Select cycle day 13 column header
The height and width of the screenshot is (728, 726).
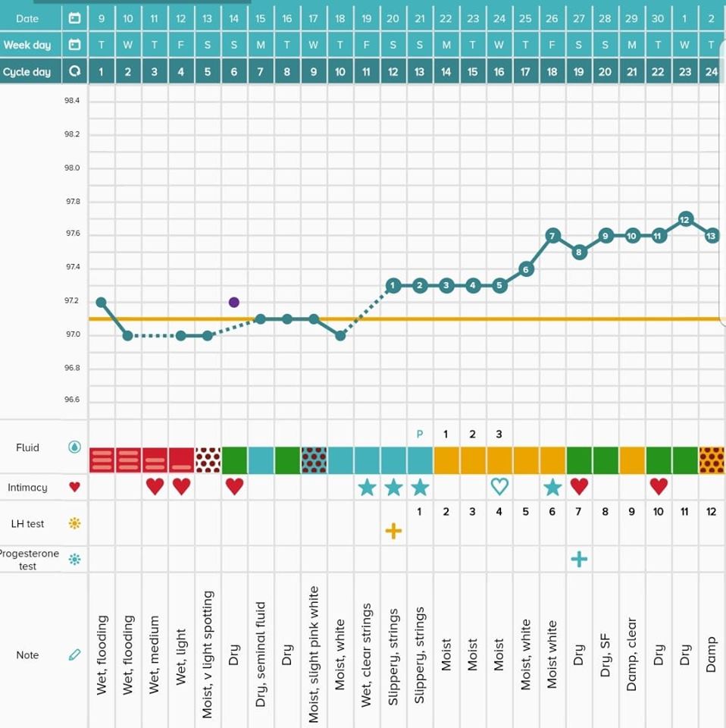(420, 72)
